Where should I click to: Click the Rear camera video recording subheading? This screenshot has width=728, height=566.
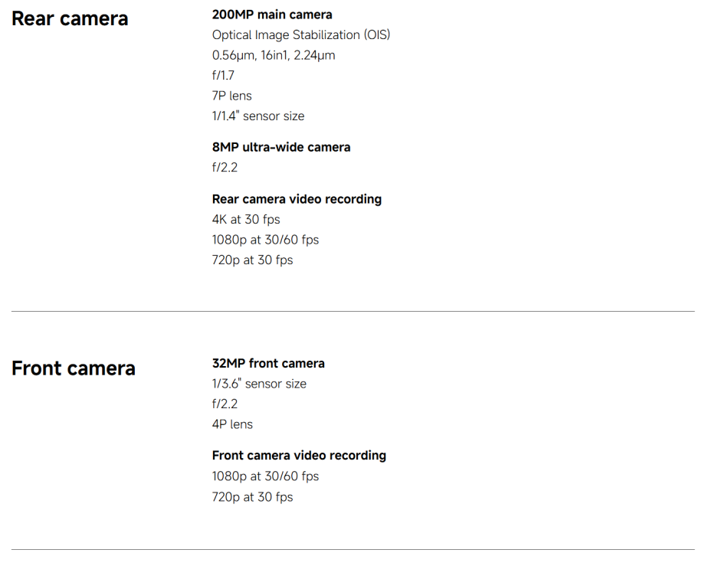coord(297,199)
